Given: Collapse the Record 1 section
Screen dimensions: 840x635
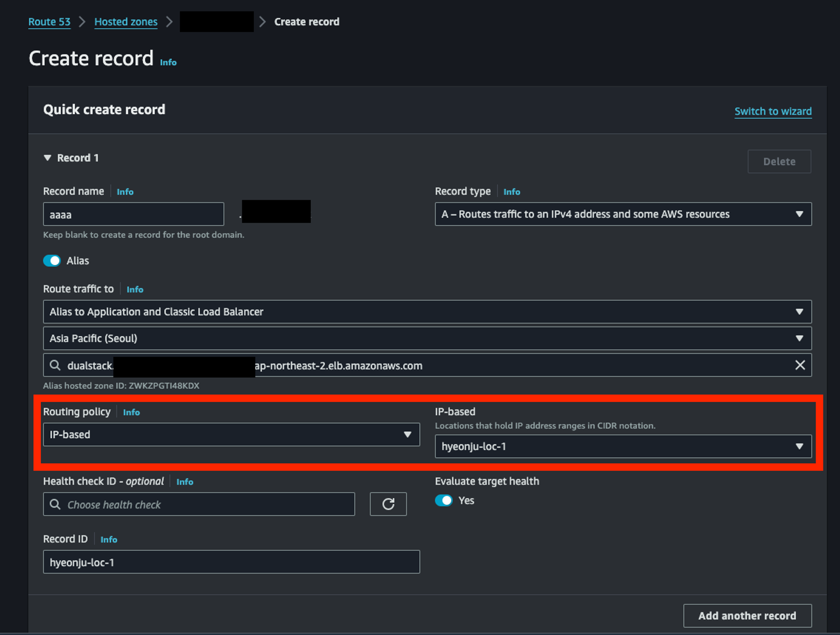Looking at the screenshot, I should click(47, 158).
